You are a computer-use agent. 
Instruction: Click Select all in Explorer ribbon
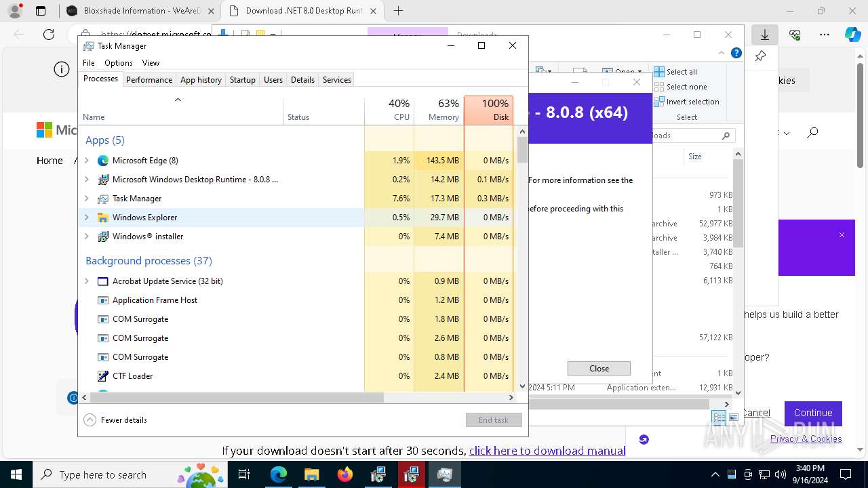tap(675, 72)
